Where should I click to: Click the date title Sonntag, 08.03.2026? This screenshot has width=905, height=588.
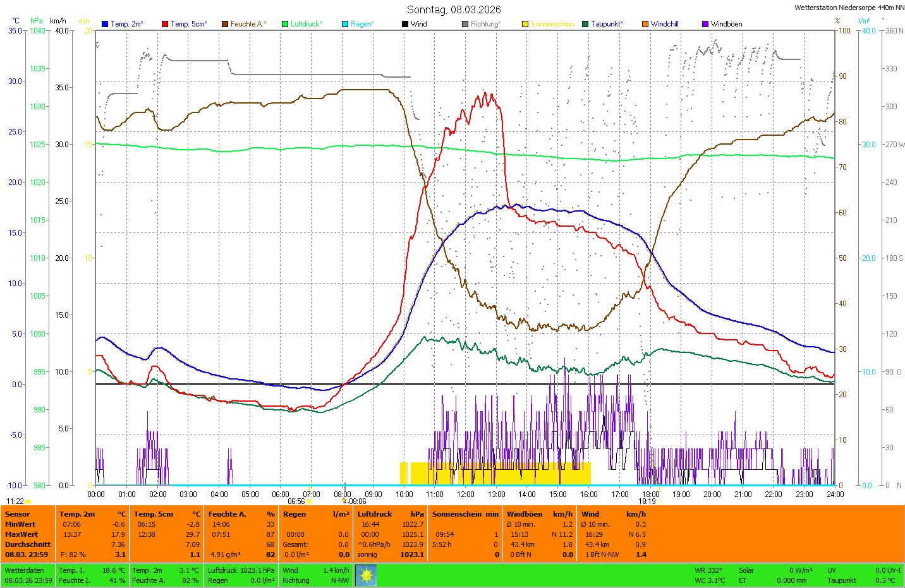pos(454,9)
